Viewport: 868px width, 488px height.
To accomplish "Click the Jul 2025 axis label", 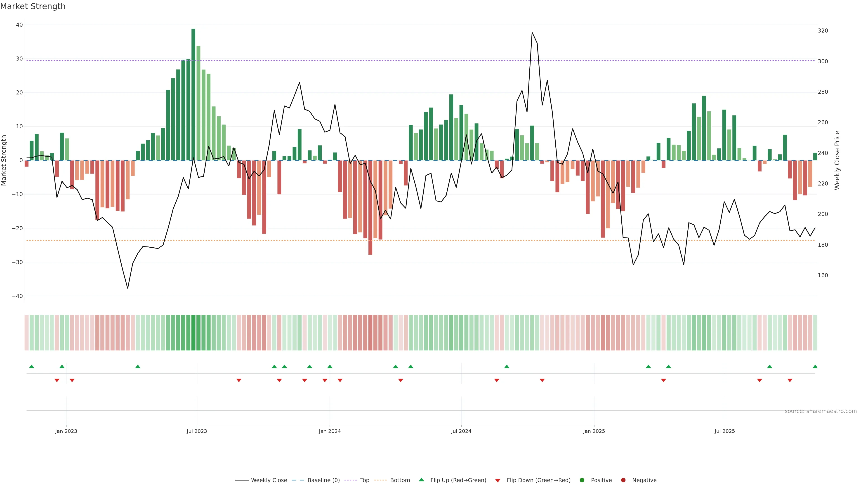I will coord(724,431).
